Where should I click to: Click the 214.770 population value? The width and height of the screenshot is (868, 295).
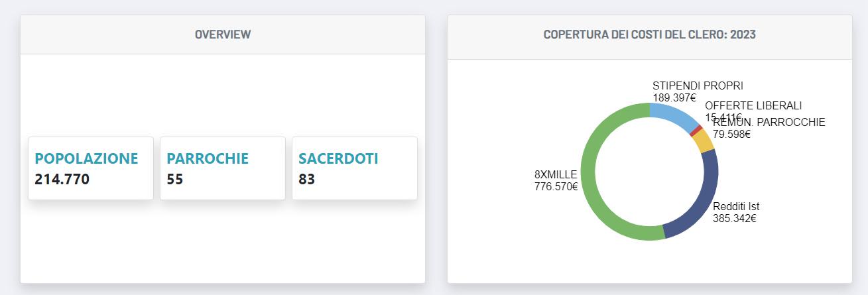(62, 179)
